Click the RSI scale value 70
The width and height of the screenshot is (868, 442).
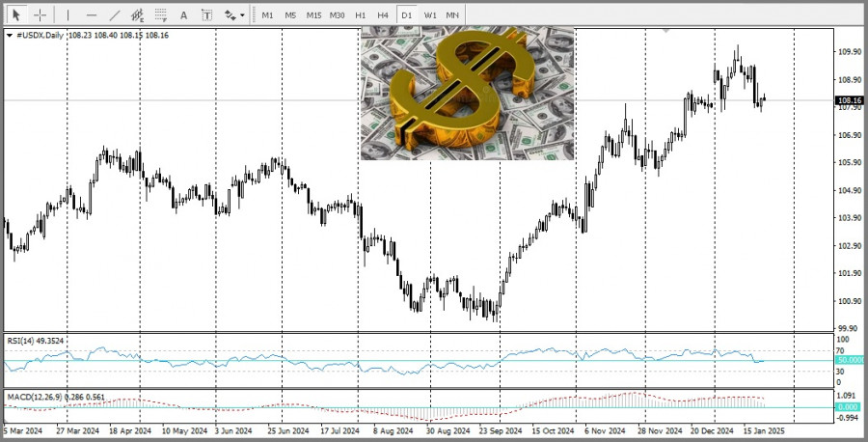point(842,350)
